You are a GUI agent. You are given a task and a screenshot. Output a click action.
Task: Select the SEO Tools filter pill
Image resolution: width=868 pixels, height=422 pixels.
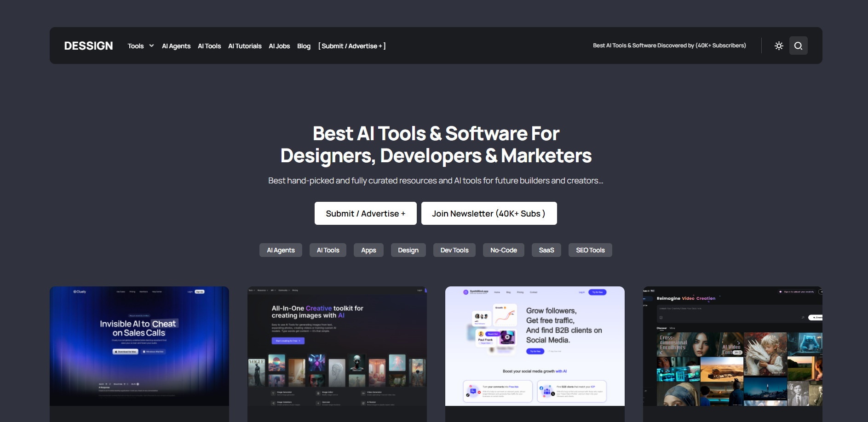pyautogui.click(x=590, y=250)
